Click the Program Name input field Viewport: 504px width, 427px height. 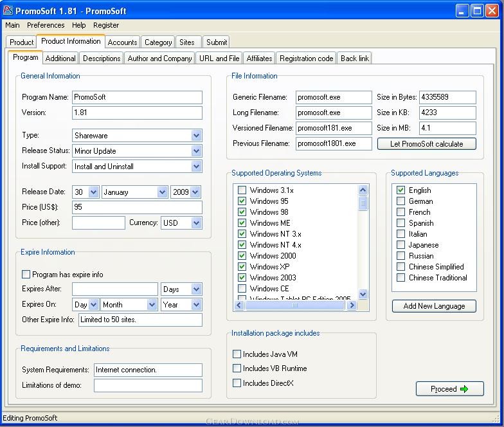[138, 97]
